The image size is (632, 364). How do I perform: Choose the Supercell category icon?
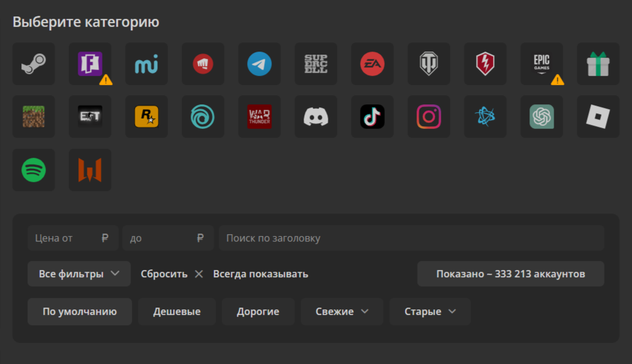tap(316, 64)
